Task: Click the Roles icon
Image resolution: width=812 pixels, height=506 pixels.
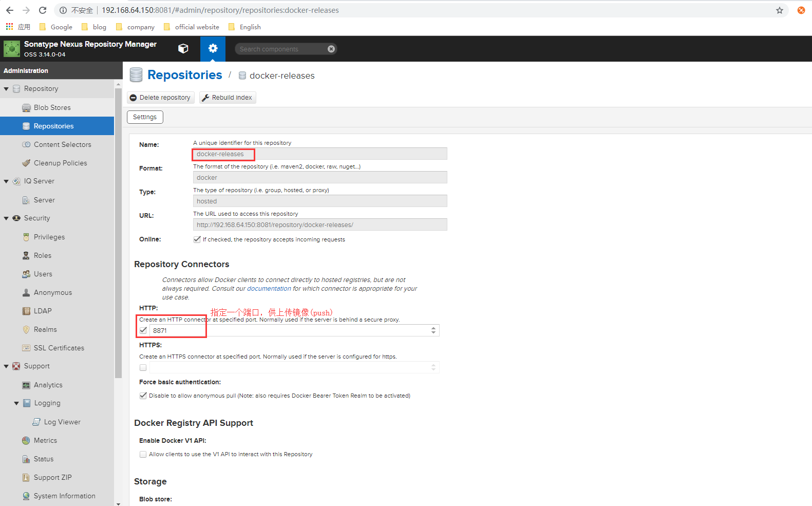Action: 26,255
